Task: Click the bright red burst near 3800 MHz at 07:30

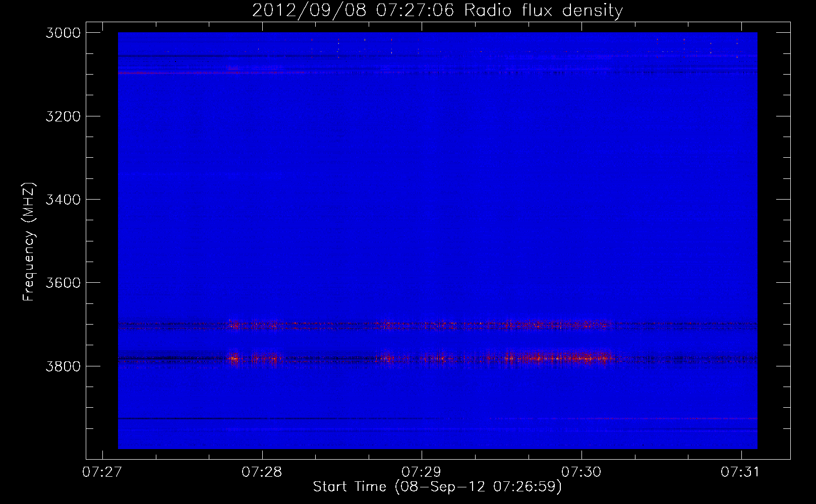Action: (x=560, y=358)
